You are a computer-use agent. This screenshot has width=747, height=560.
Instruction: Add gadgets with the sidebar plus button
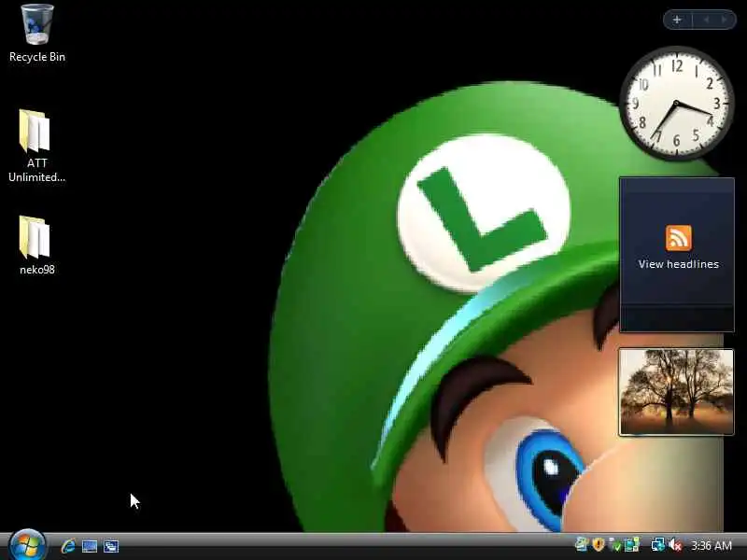pos(677,20)
